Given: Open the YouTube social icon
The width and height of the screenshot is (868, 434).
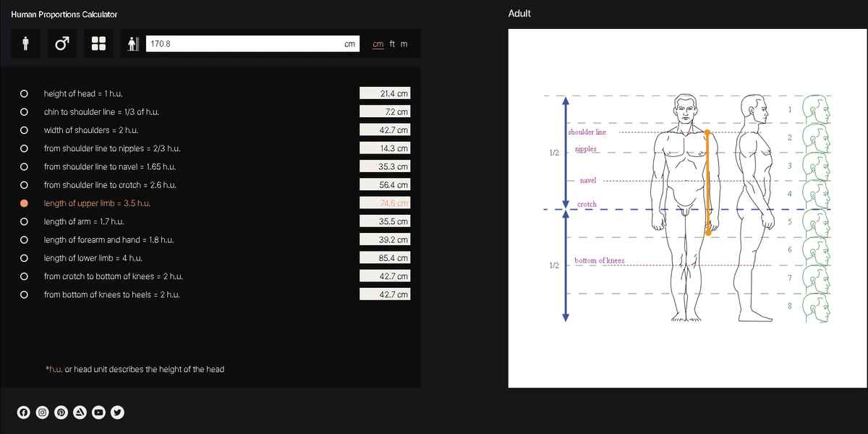Looking at the screenshot, I should [99, 412].
